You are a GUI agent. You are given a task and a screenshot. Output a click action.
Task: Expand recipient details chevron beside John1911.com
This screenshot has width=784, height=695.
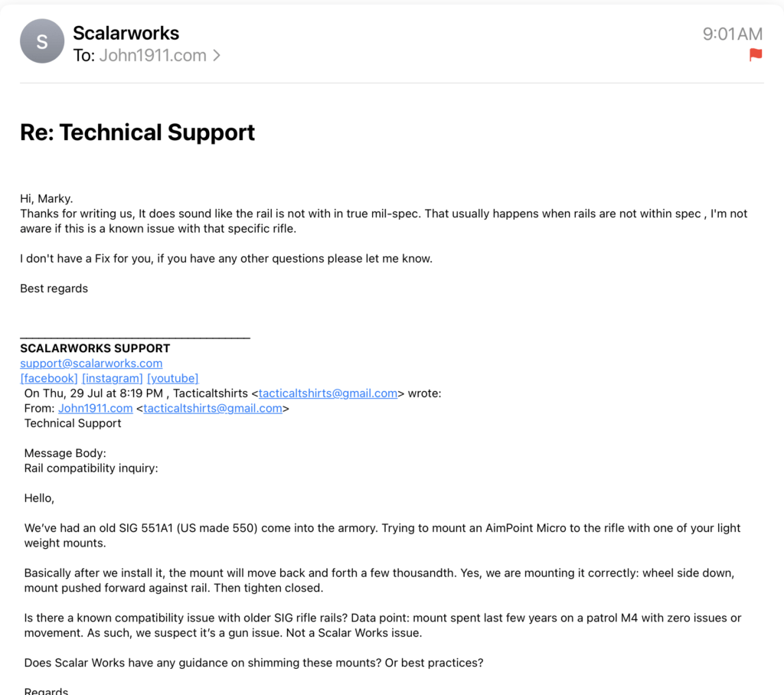coord(217,55)
